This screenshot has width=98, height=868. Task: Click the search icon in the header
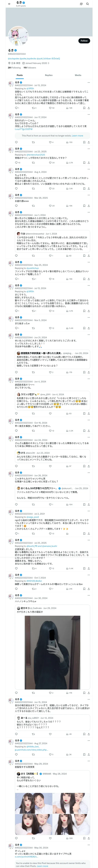coord(88,4)
